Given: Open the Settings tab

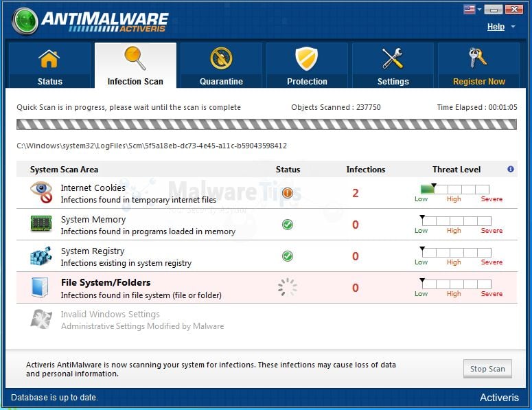Looking at the screenshot, I should point(393,65).
